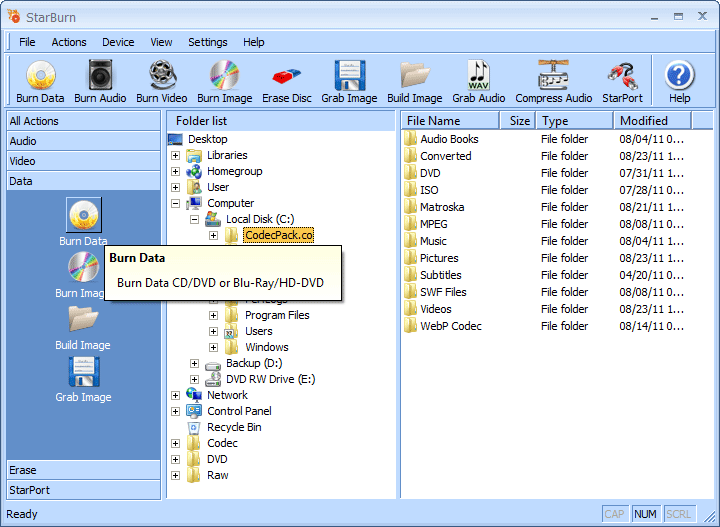Click Burn Audio speaker icon
The width and height of the screenshot is (720, 527).
pos(100,75)
